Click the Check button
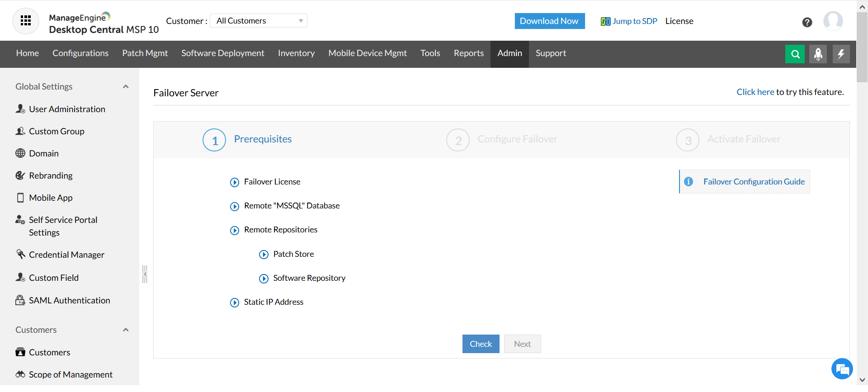 pos(481,344)
